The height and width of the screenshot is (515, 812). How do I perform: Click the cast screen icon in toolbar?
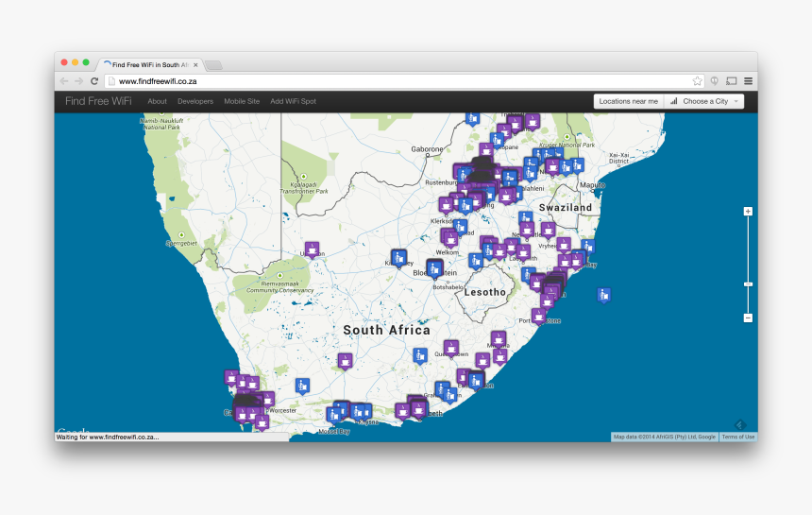click(x=731, y=81)
